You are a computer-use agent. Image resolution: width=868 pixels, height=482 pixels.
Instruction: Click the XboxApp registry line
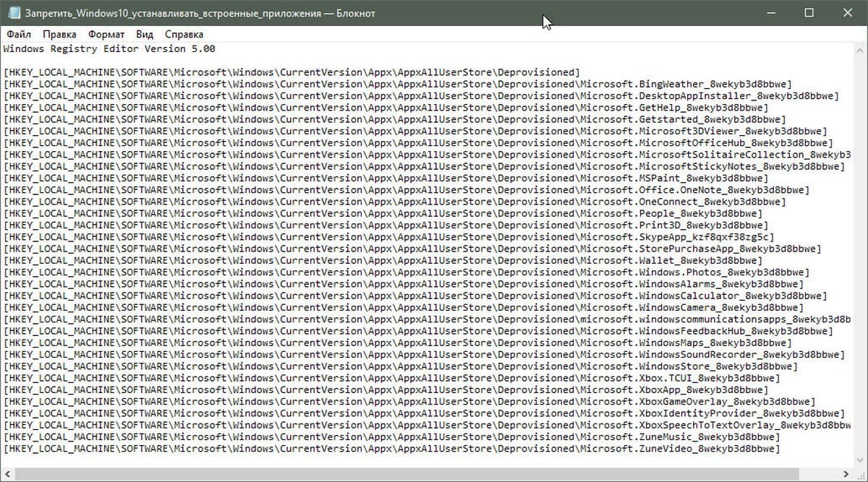[x=386, y=390]
